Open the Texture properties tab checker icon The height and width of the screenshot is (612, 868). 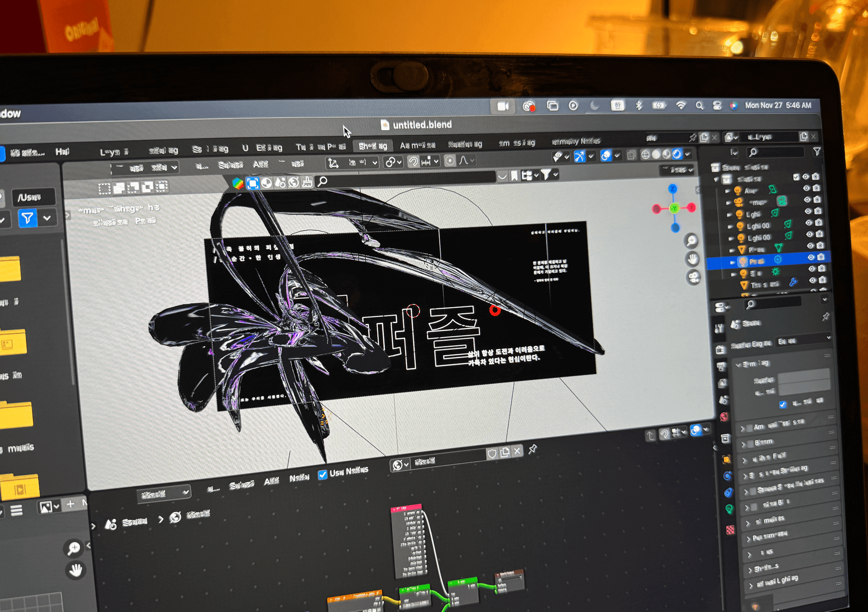(730, 530)
